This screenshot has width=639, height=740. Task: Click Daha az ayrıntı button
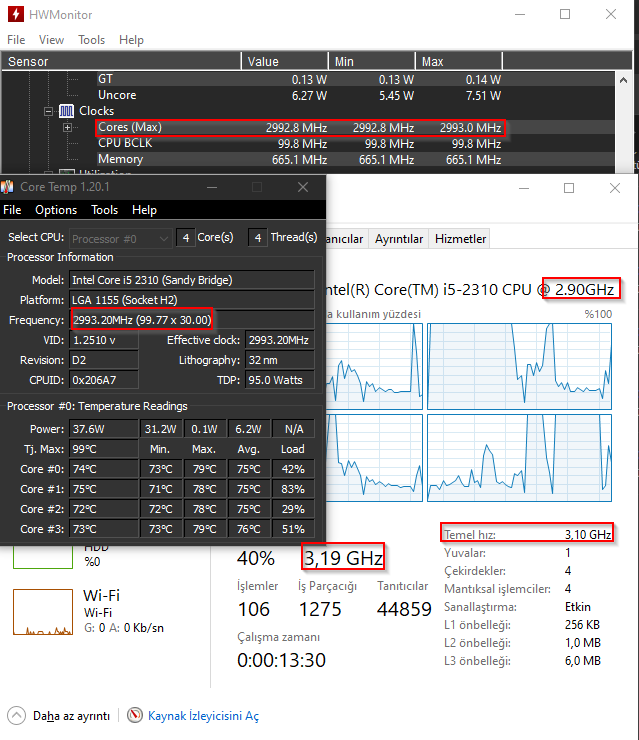pyautogui.click(x=71, y=716)
